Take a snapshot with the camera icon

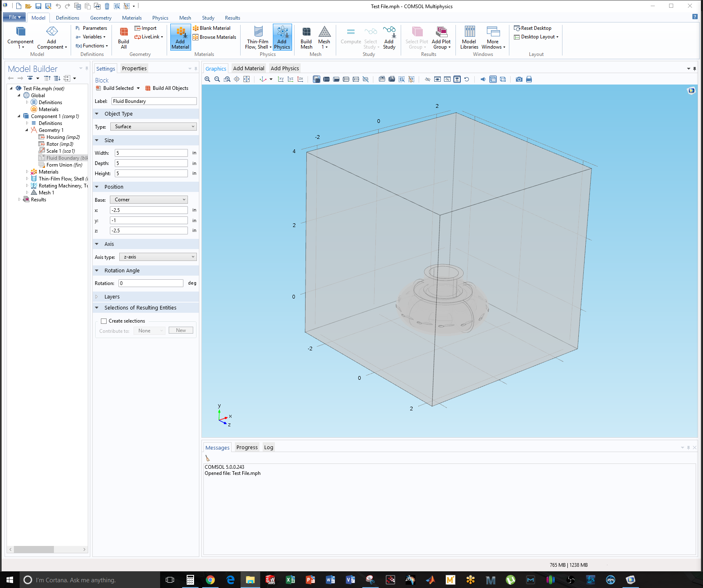[x=519, y=79]
